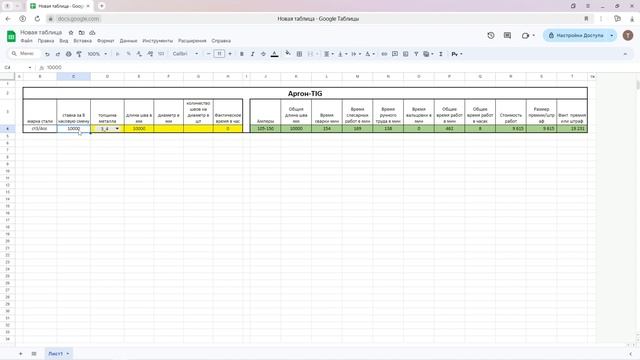Toggle italic formatting
The image size is (640, 360).
pyautogui.click(x=252, y=54)
